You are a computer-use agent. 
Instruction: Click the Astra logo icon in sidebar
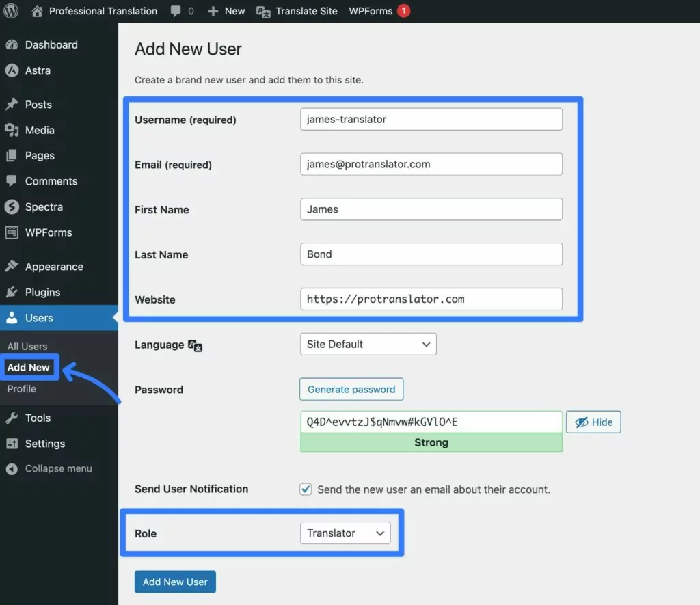(12, 70)
